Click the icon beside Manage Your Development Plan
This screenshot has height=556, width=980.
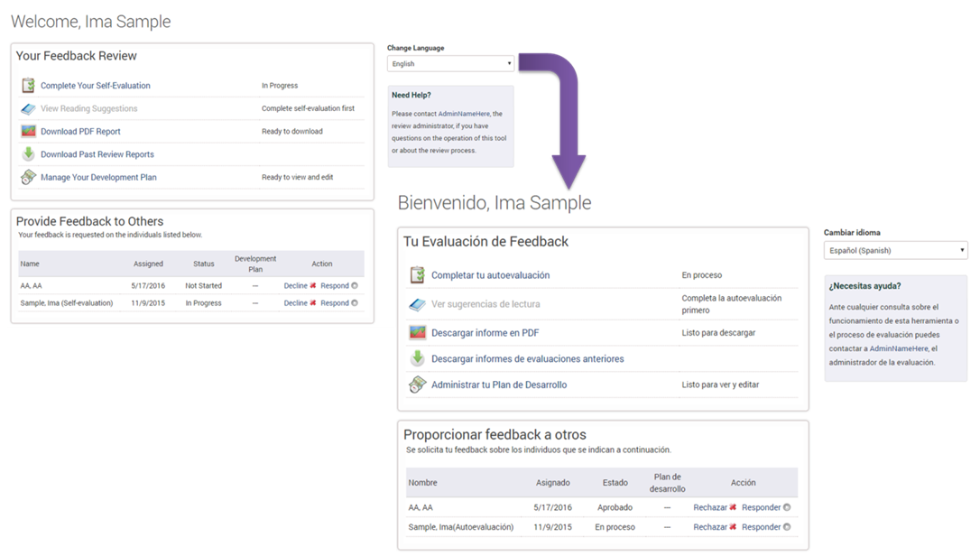[28, 177]
